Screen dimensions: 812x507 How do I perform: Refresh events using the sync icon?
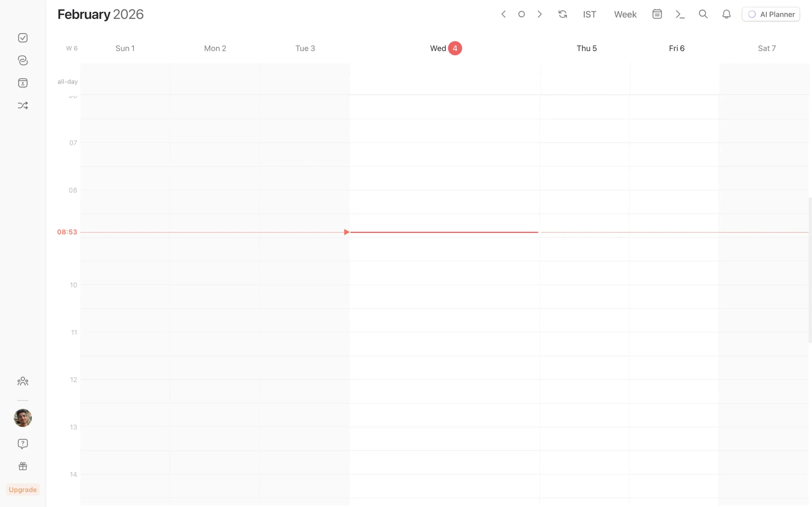click(x=563, y=14)
